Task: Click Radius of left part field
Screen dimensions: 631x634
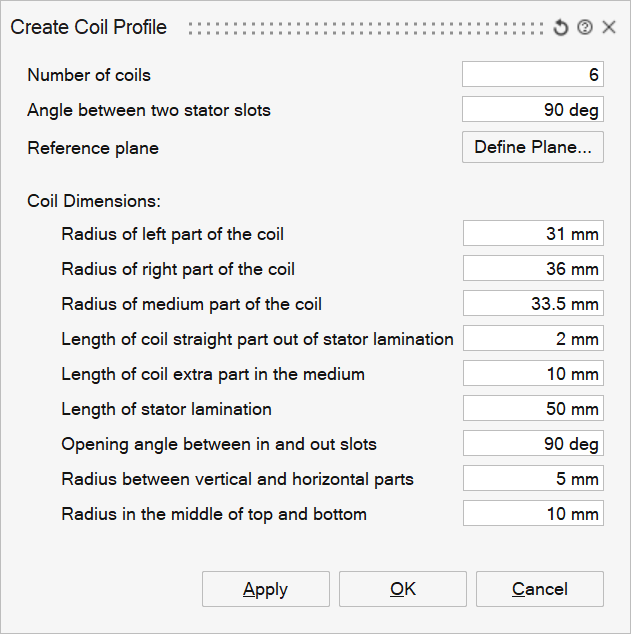Action: click(532, 234)
